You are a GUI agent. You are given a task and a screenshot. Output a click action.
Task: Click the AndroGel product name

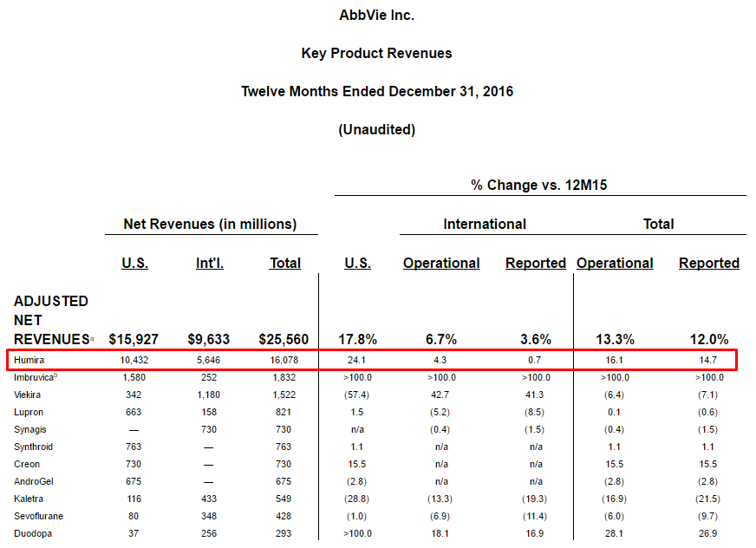click(33, 481)
